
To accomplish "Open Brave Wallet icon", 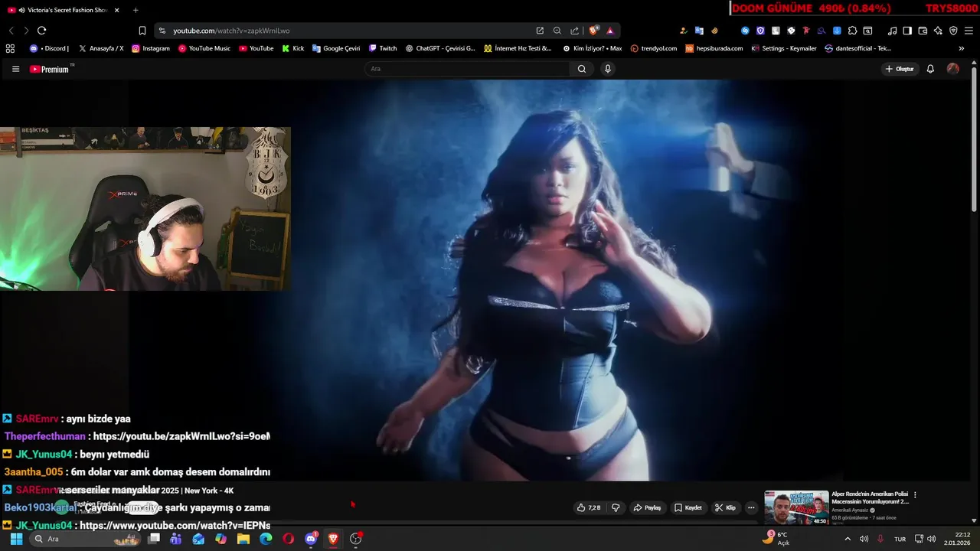I will point(923,31).
